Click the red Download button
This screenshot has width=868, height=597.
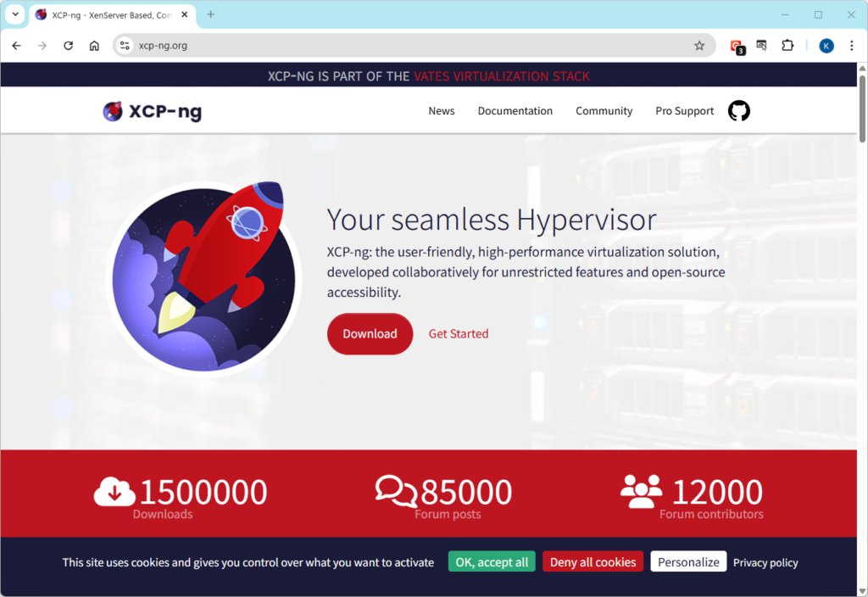coord(370,334)
